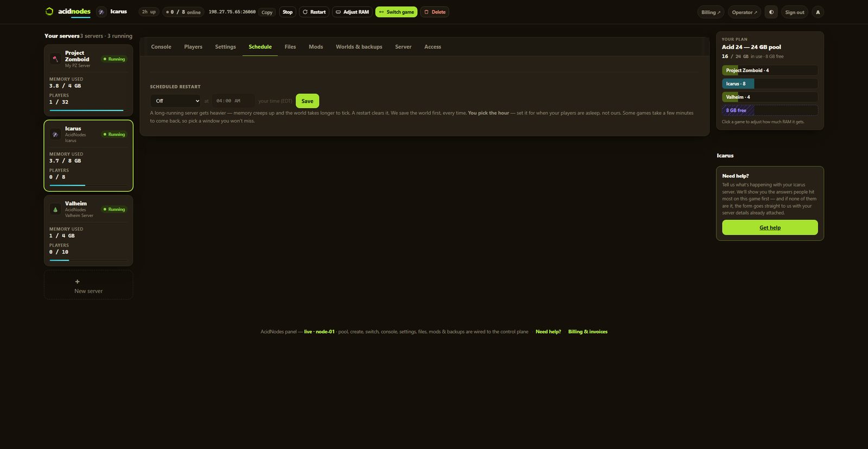Click the IP address 198.27.75.65:26060

(232, 12)
